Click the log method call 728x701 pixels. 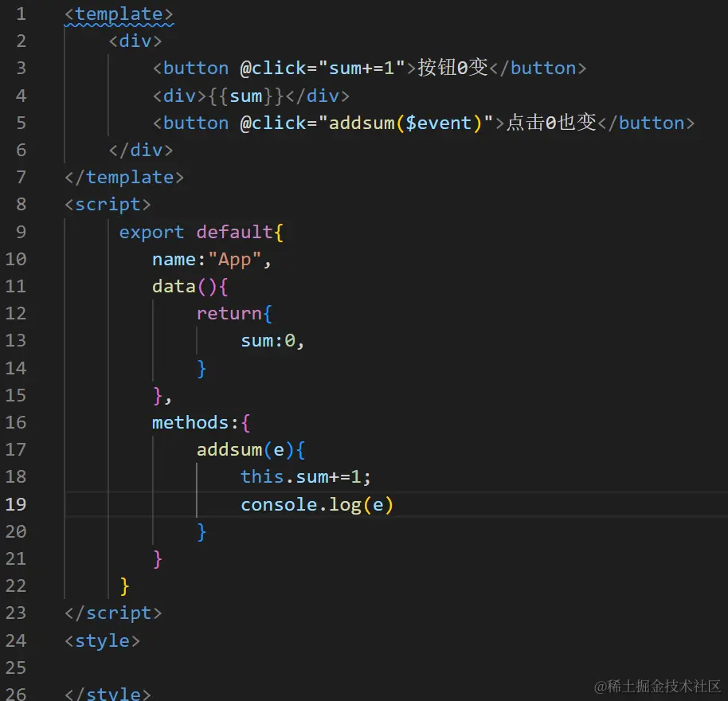click(x=345, y=505)
